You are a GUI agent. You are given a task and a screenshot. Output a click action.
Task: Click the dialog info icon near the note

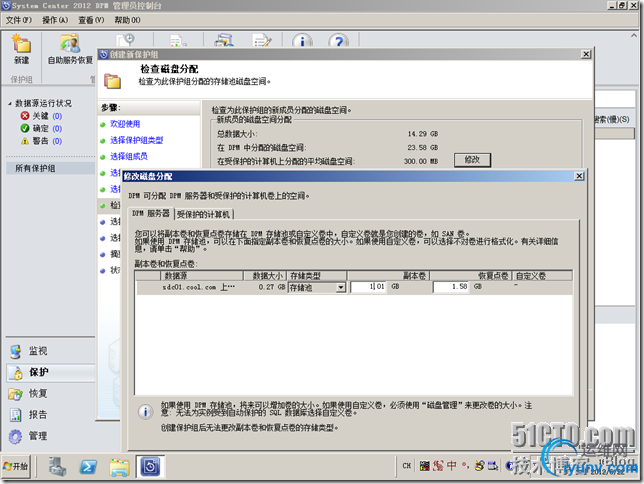click(145, 411)
